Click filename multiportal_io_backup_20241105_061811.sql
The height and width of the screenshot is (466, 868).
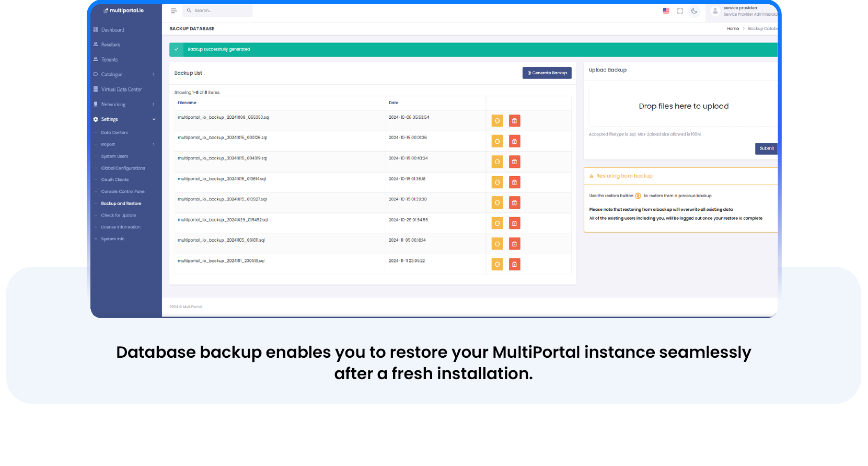tap(221, 241)
